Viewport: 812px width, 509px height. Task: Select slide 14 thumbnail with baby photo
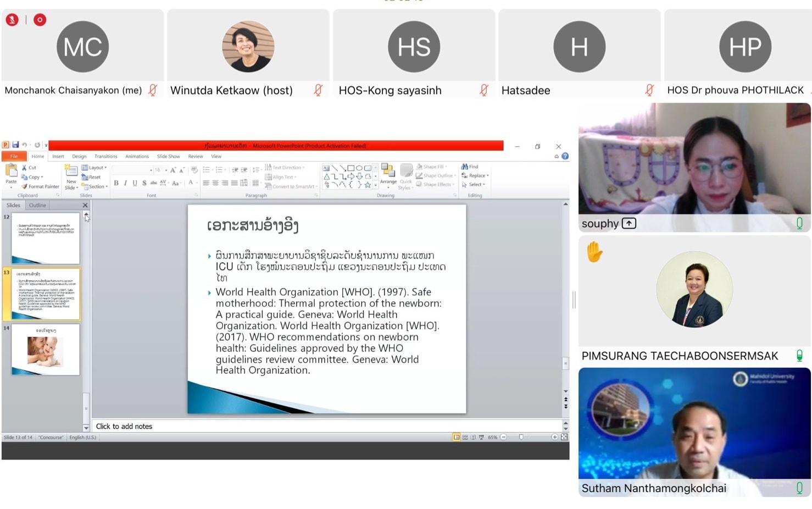click(x=45, y=350)
